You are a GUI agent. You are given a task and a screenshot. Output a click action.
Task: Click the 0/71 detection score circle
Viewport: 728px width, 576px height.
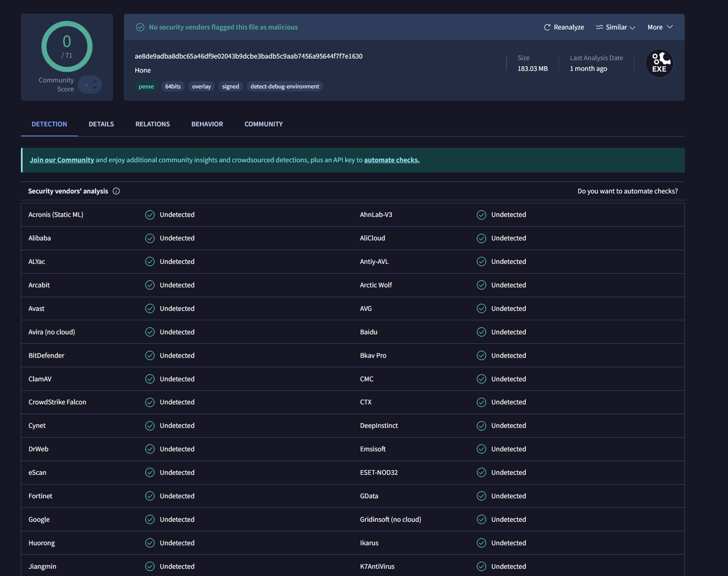(x=67, y=47)
